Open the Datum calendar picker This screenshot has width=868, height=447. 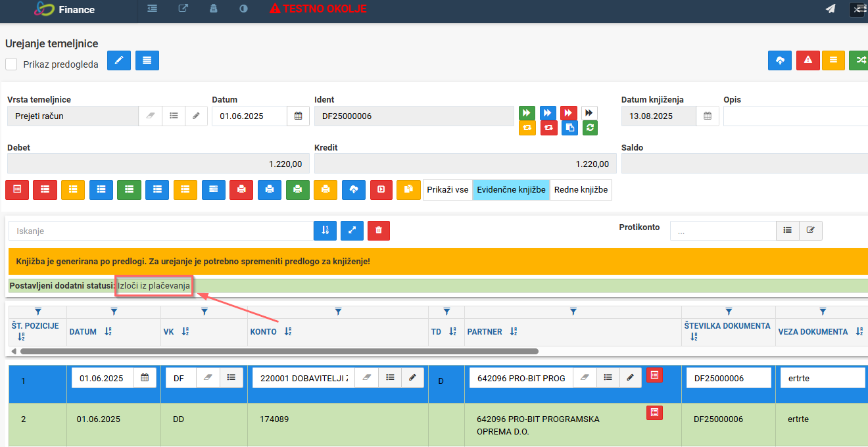[x=298, y=116]
